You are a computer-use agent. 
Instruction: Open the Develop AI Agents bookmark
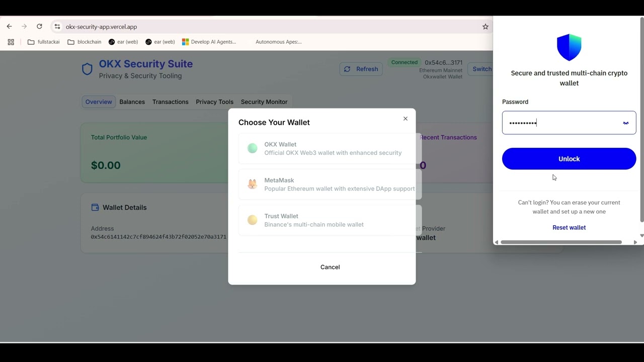click(x=209, y=42)
